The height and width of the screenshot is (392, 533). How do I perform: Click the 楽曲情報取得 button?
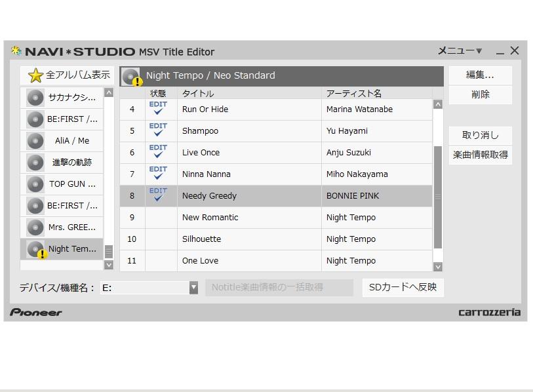click(x=480, y=155)
